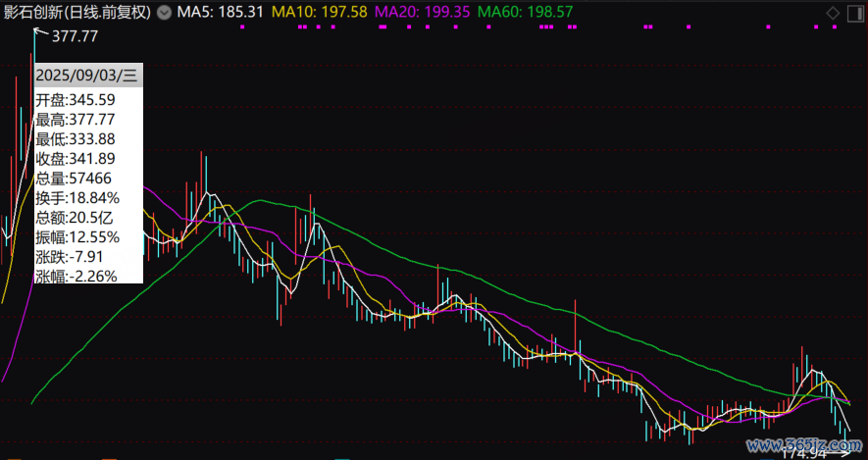Select the 换手:18.84% row in tooltip
The image size is (868, 460).
click(88, 198)
